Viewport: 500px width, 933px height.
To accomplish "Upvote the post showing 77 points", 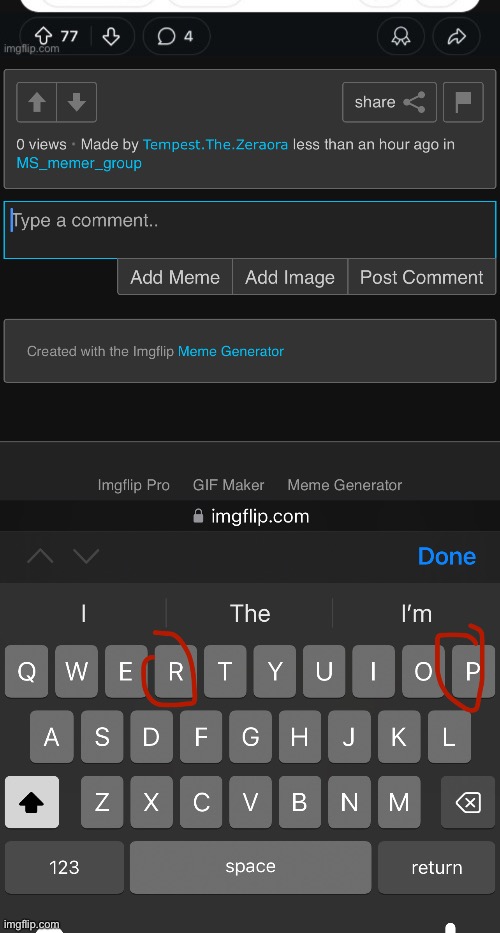I will pyautogui.click(x=45, y=37).
